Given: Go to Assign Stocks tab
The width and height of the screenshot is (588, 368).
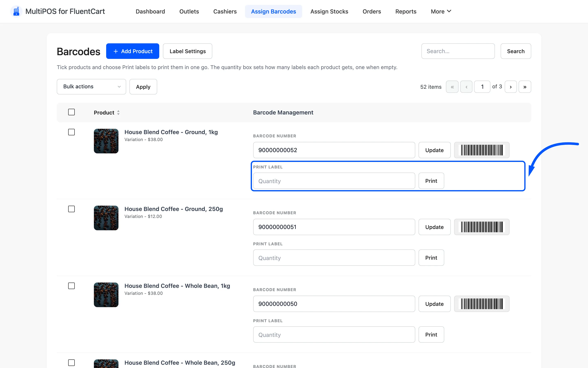Looking at the screenshot, I should point(329,11).
